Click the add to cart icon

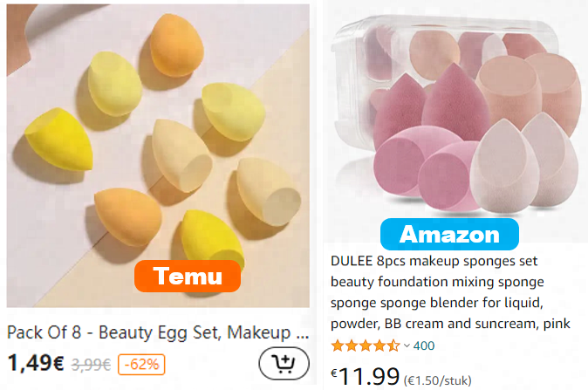(x=284, y=363)
